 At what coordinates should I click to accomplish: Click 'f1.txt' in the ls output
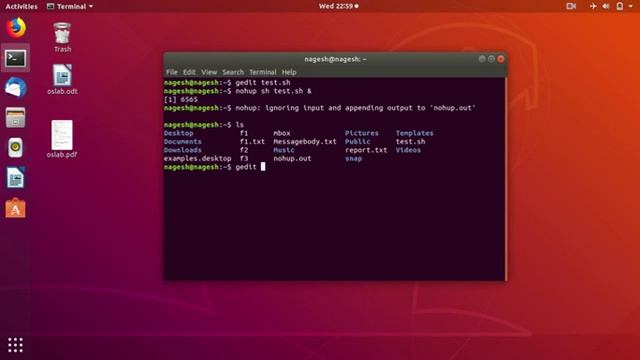point(252,142)
